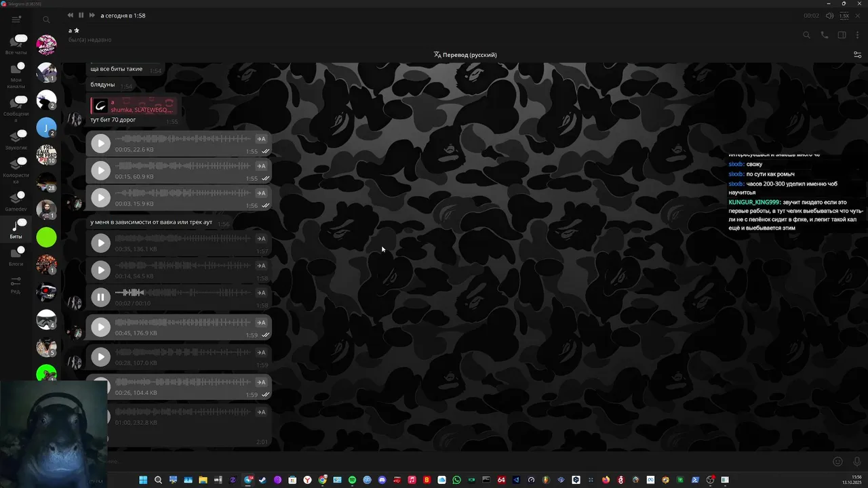Transcribe the 00:26, 104.4 KB voice message
Viewport: 868px width, 488px height.
(x=261, y=382)
